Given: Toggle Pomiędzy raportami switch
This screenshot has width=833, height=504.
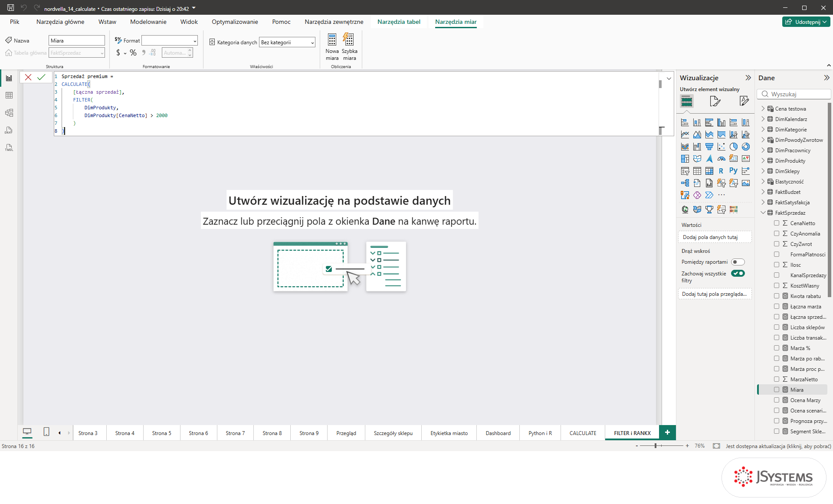Looking at the screenshot, I should 738,262.
